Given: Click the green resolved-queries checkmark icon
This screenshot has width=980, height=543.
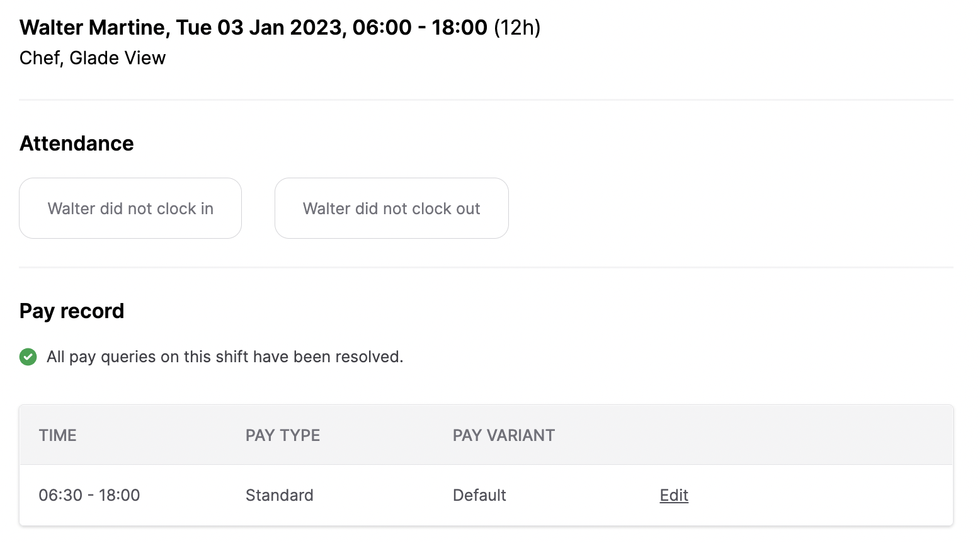Looking at the screenshot, I should pos(28,357).
